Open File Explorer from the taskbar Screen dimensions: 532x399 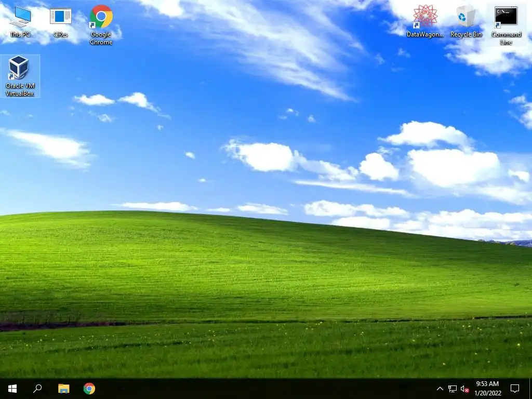[x=63, y=389]
